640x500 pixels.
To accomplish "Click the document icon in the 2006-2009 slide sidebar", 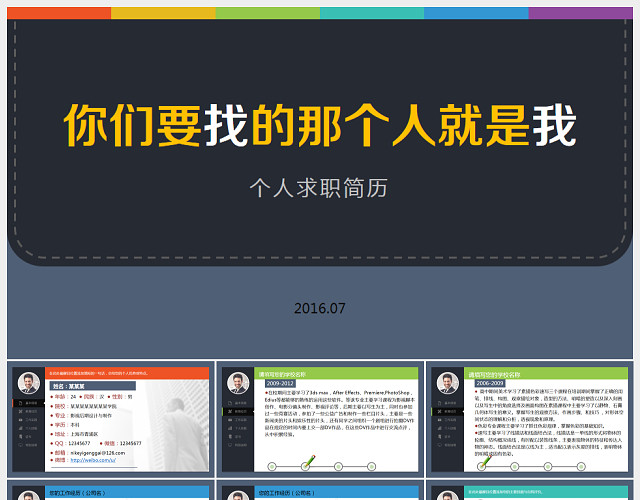I will 440,403.
